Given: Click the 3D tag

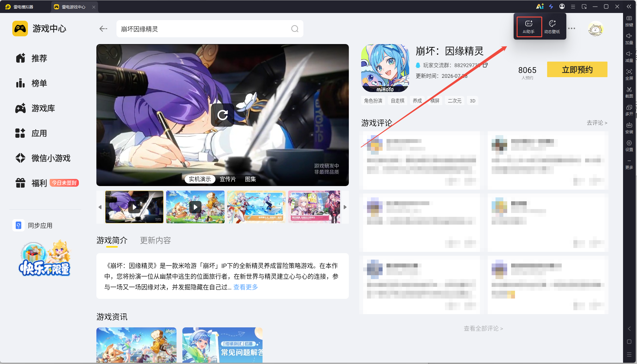Looking at the screenshot, I should click(472, 101).
